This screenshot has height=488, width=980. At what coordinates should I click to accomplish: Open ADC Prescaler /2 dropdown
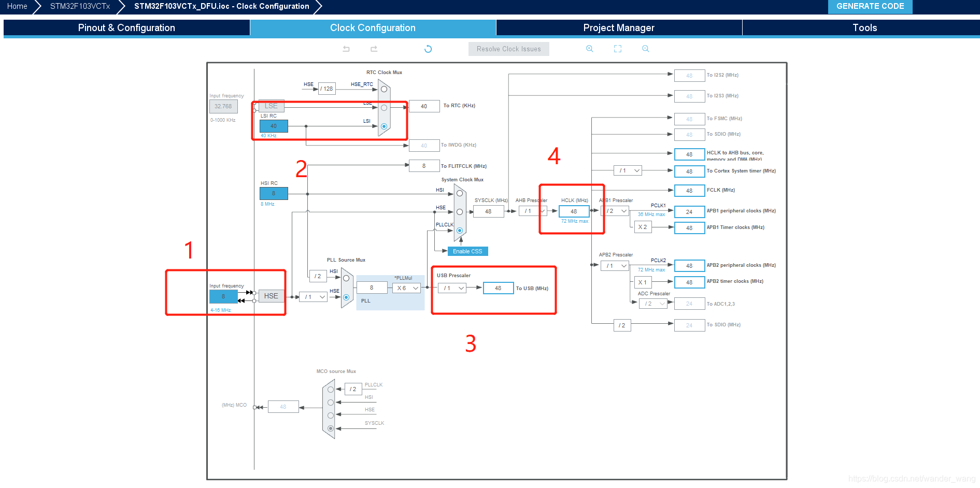point(653,304)
